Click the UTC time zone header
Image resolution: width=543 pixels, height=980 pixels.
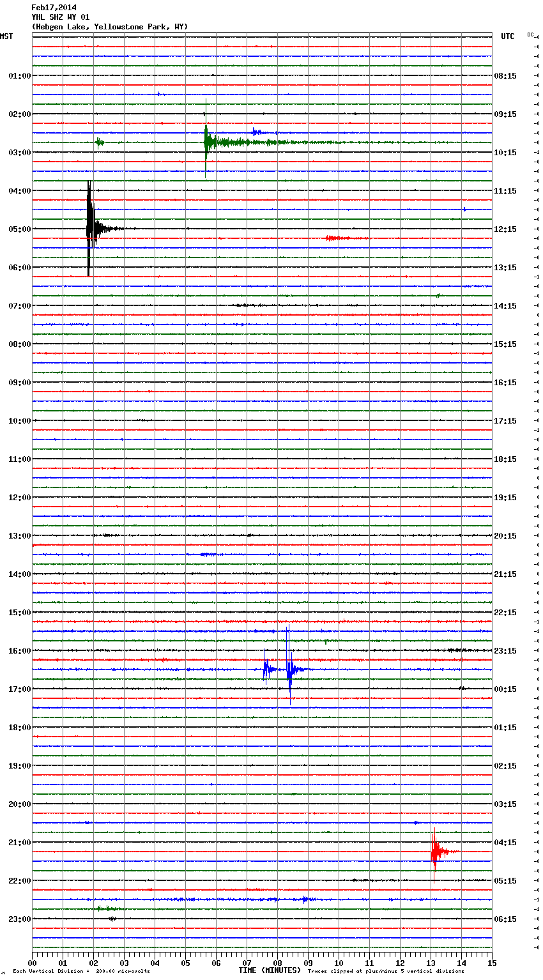(507, 36)
